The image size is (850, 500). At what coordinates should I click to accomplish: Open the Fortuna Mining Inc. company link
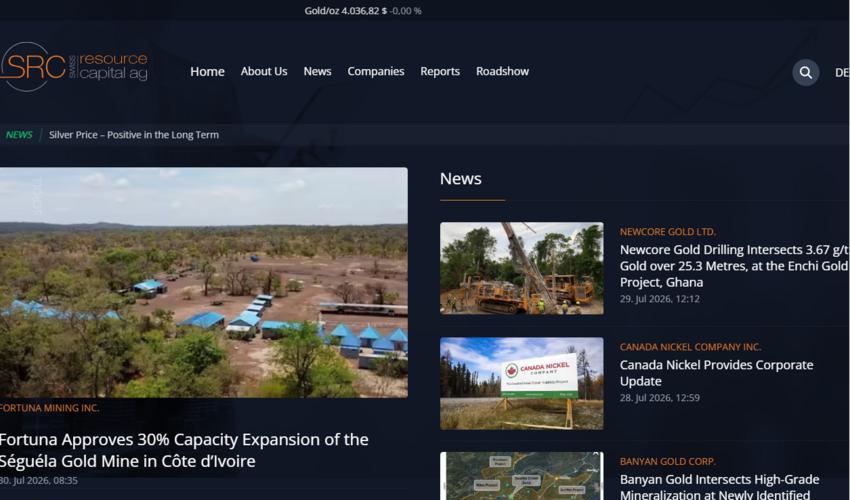[x=49, y=408]
